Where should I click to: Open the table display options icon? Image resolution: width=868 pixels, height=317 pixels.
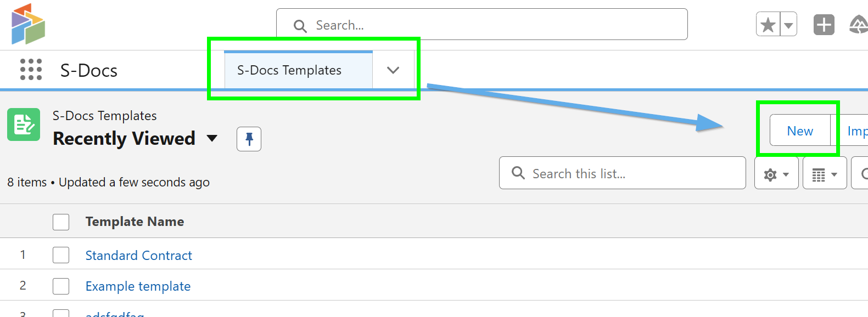click(824, 174)
